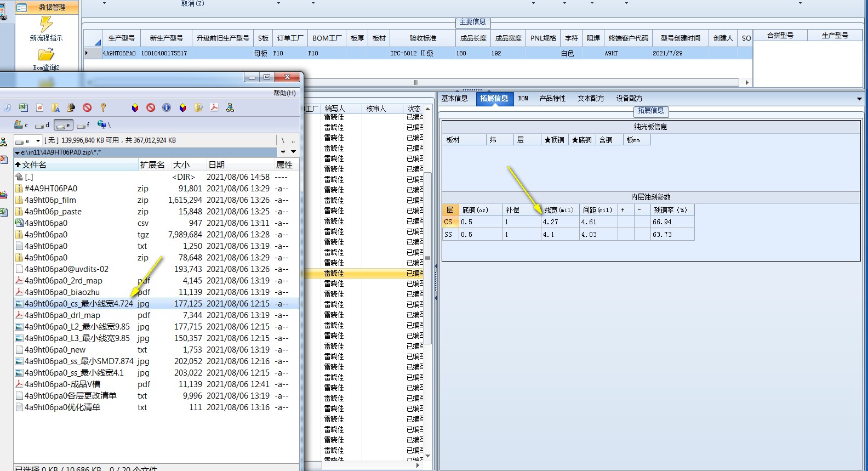This screenshot has height=471, width=868.
Task: Select file 4a9ht06pa0优化清单 txt
Action: 156,407
